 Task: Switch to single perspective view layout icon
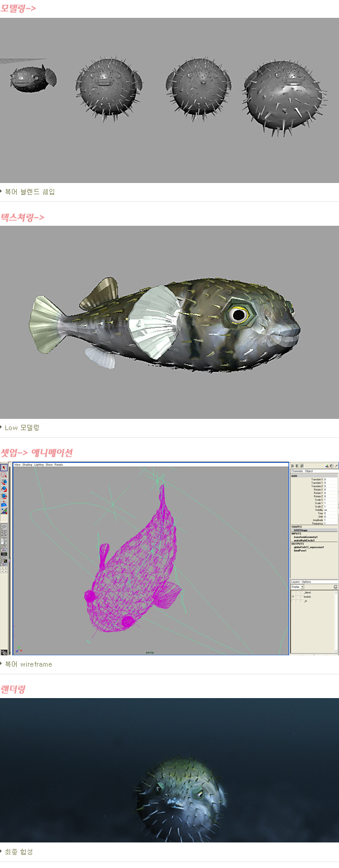click(x=4, y=526)
